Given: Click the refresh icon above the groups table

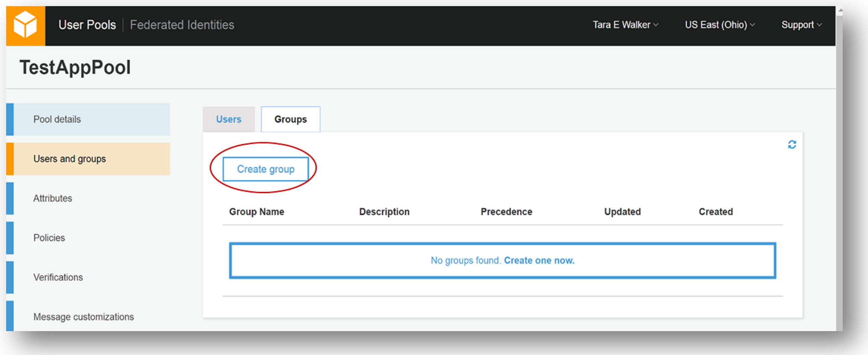Looking at the screenshot, I should tap(793, 145).
